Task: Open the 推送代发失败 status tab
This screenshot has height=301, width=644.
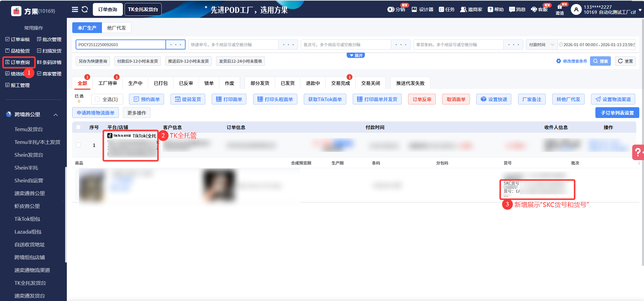Action: [410, 83]
